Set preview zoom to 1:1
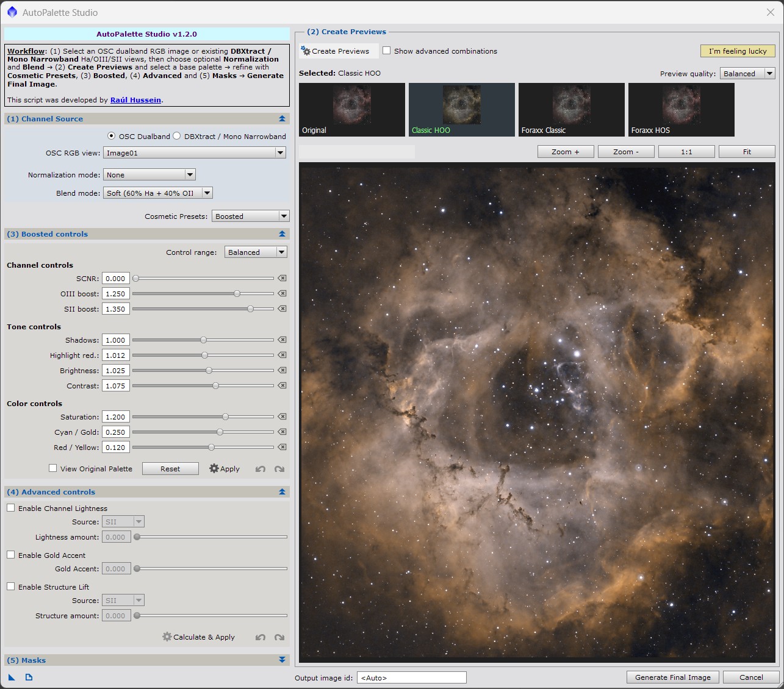This screenshot has height=689, width=784. 686,152
